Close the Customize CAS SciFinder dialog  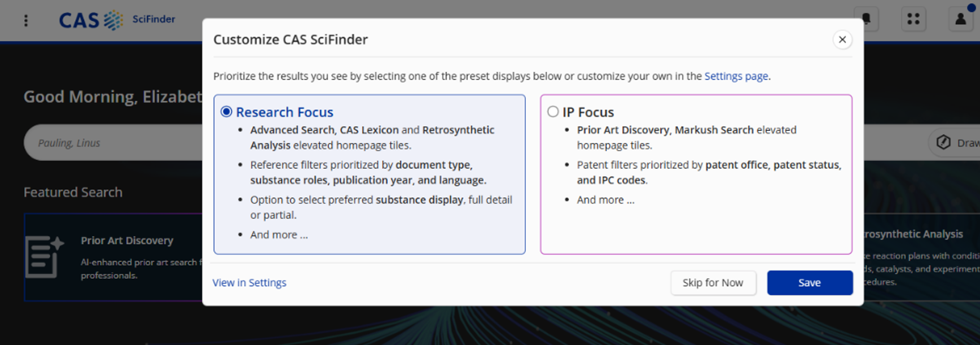[x=842, y=40]
